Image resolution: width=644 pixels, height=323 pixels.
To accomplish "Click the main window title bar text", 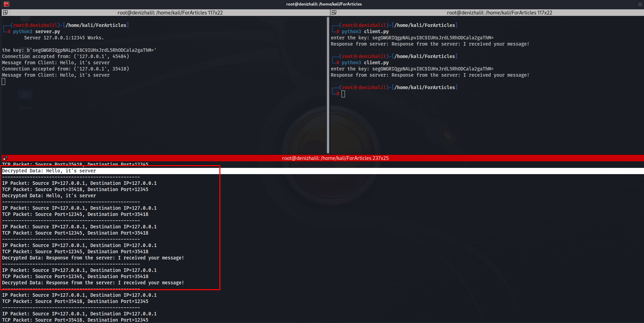I will 324,4.
